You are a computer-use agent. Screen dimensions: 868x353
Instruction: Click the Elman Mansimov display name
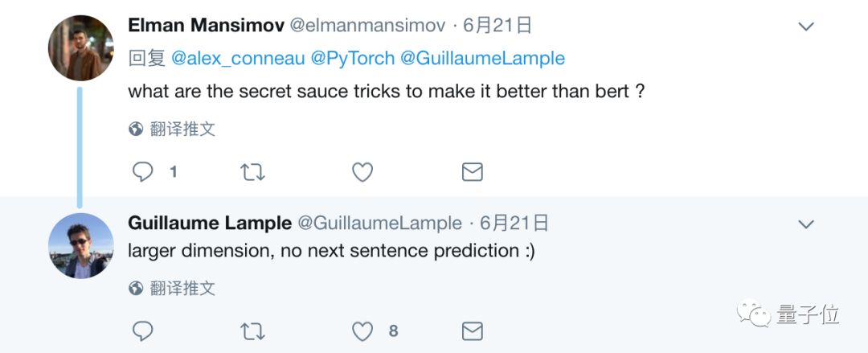(x=206, y=26)
